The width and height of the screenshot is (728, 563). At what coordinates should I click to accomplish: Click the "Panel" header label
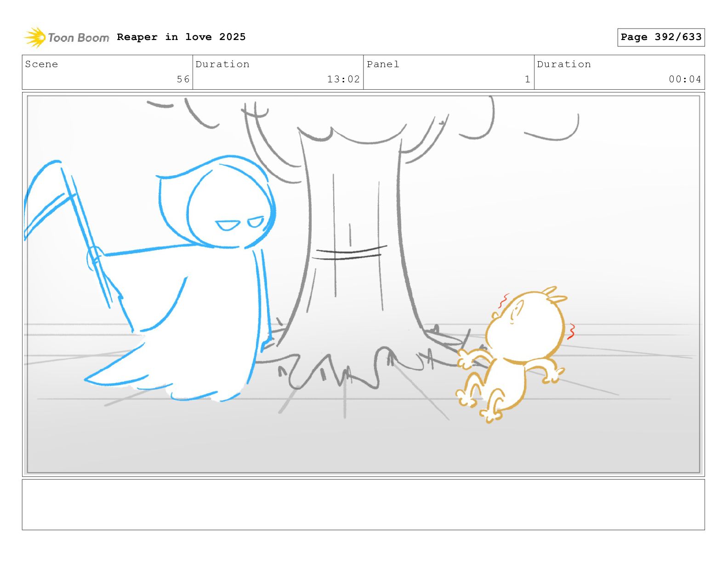(x=383, y=64)
